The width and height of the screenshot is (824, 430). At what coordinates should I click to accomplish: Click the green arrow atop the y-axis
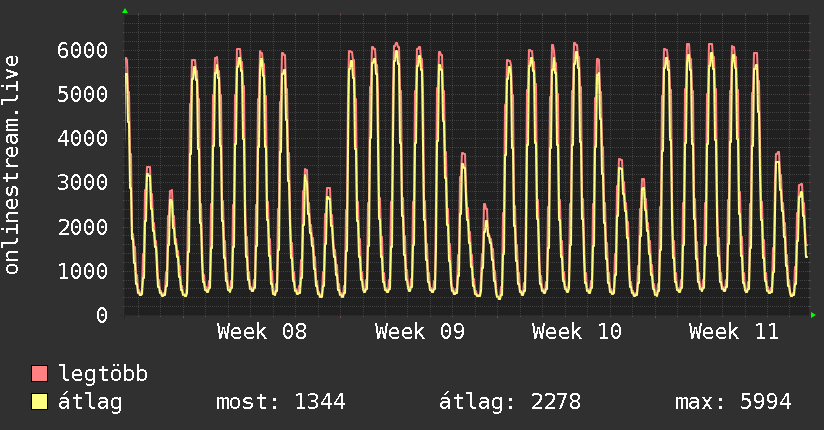(x=125, y=11)
